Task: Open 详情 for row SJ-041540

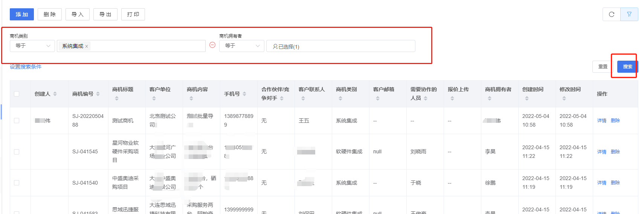Action: [x=602, y=183]
